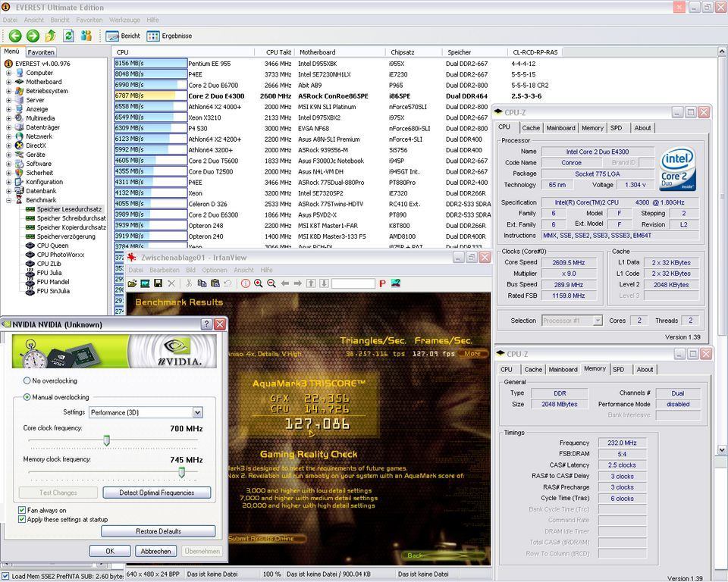Toggle Fan always on checkbox
The height and width of the screenshot is (582, 728).
pyautogui.click(x=21, y=510)
